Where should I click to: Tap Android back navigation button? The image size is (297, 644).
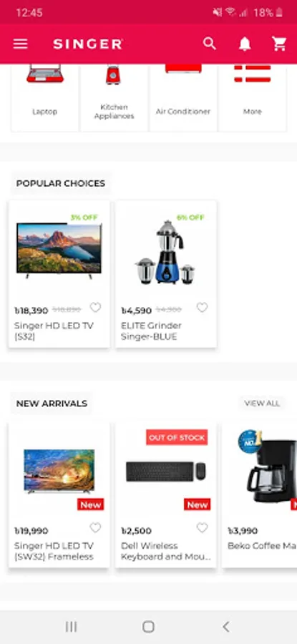click(x=225, y=627)
